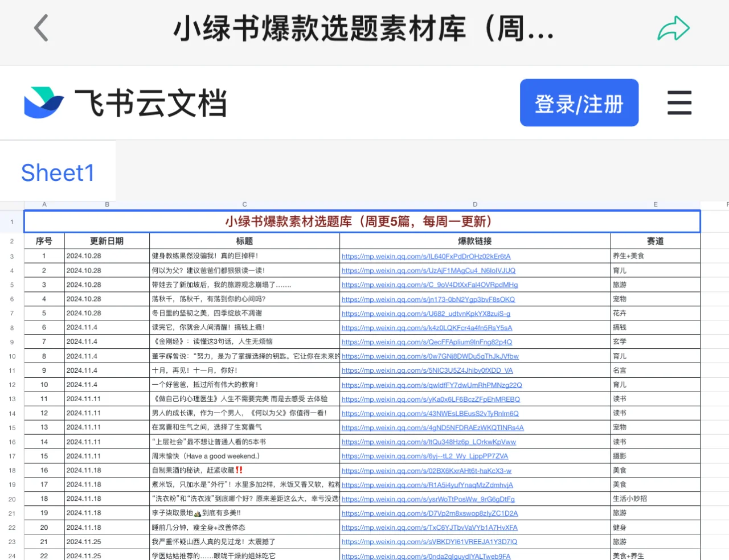Open link ending ysrWoTtPosWw_9rG6gDtFg

click(428, 499)
